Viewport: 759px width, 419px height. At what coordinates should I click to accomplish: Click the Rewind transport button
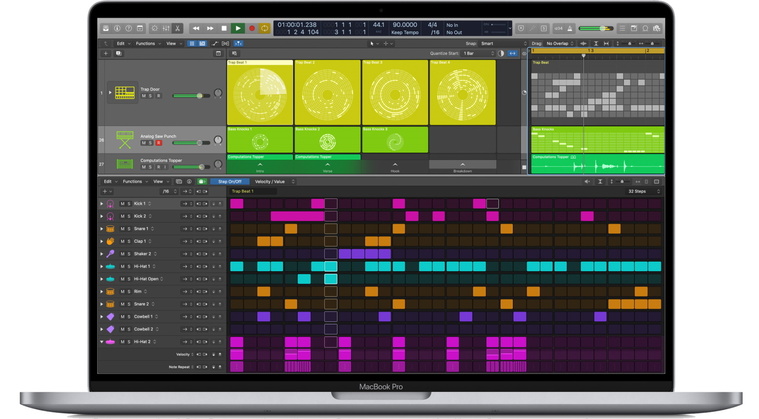[196, 29]
